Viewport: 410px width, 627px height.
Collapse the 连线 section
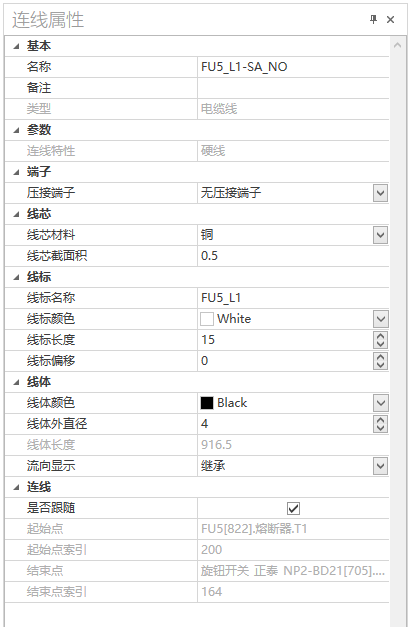point(16,487)
